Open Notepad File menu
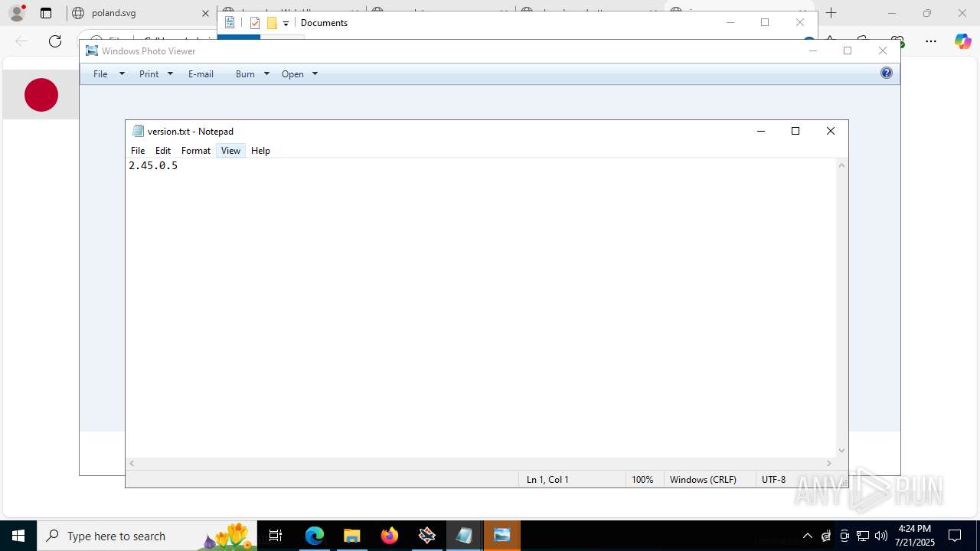 138,151
